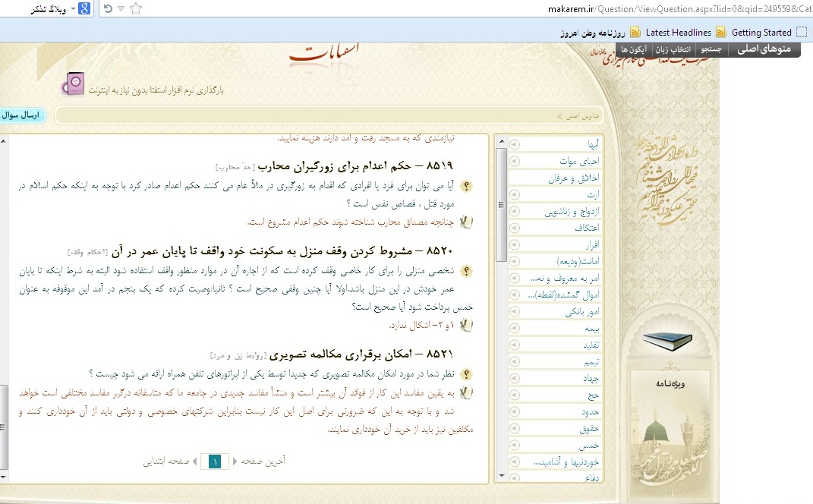813x504 pixels.
Task: Select the خوردنیها و آشامید category
Action: (566, 462)
